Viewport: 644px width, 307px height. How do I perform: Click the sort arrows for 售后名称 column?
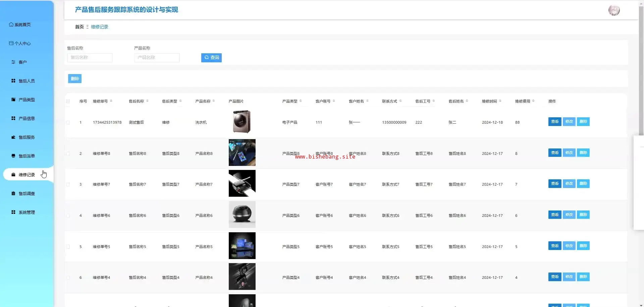[147, 101]
